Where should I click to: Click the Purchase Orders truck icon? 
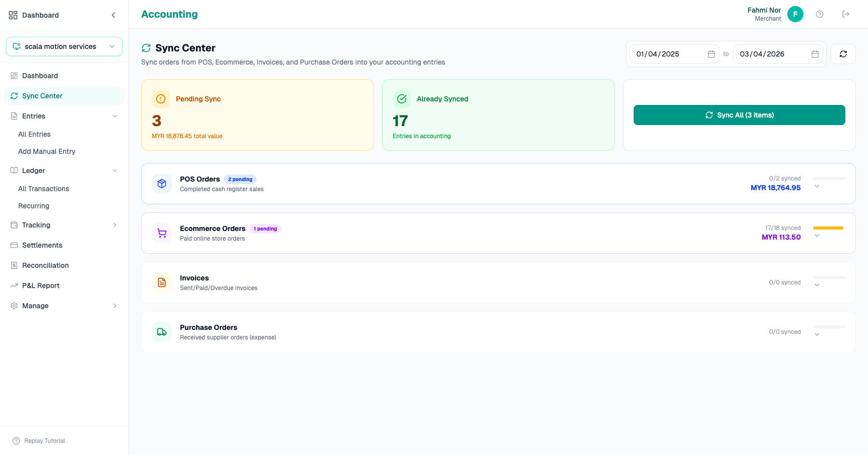coord(162,332)
